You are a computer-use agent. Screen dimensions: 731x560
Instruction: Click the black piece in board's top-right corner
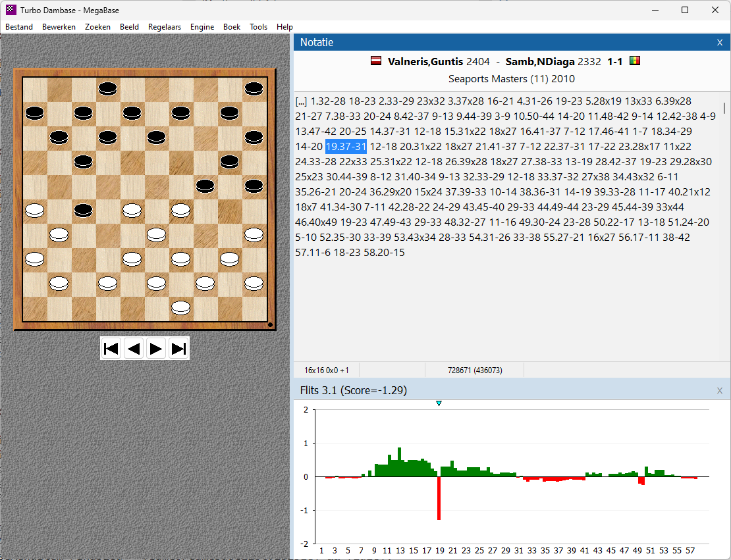click(x=254, y=89)
